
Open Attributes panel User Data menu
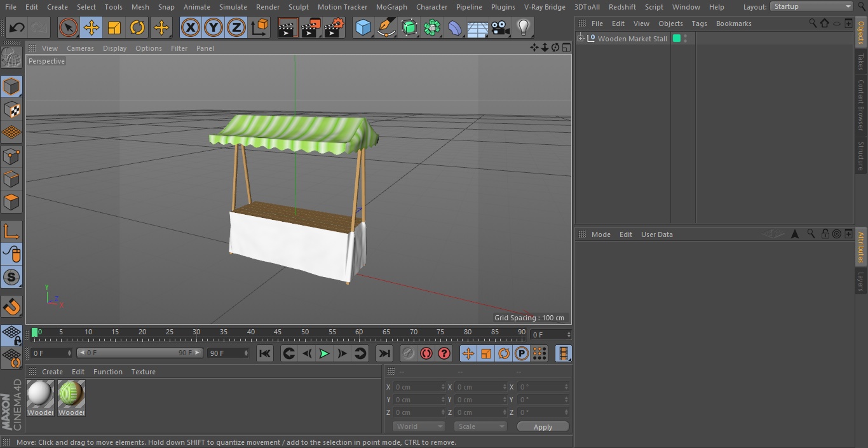(x=656, y=234)
